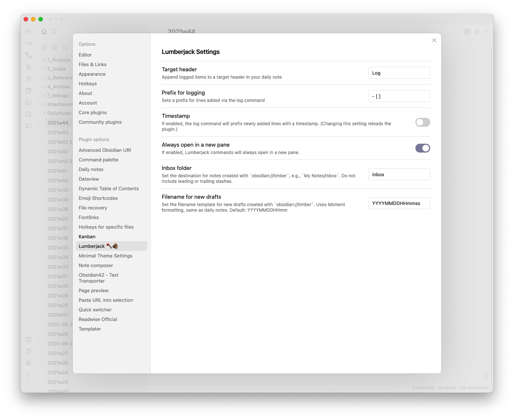Click the file search ribbon icon

pyautogui.click(x=28, y=67)
